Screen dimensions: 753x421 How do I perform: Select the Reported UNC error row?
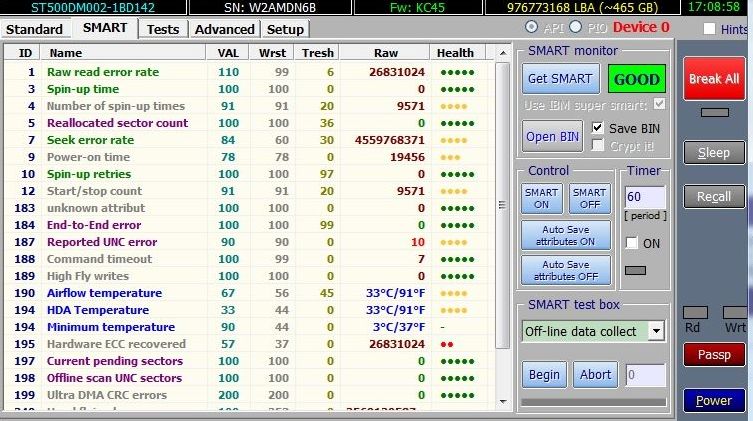click(249, 242)
